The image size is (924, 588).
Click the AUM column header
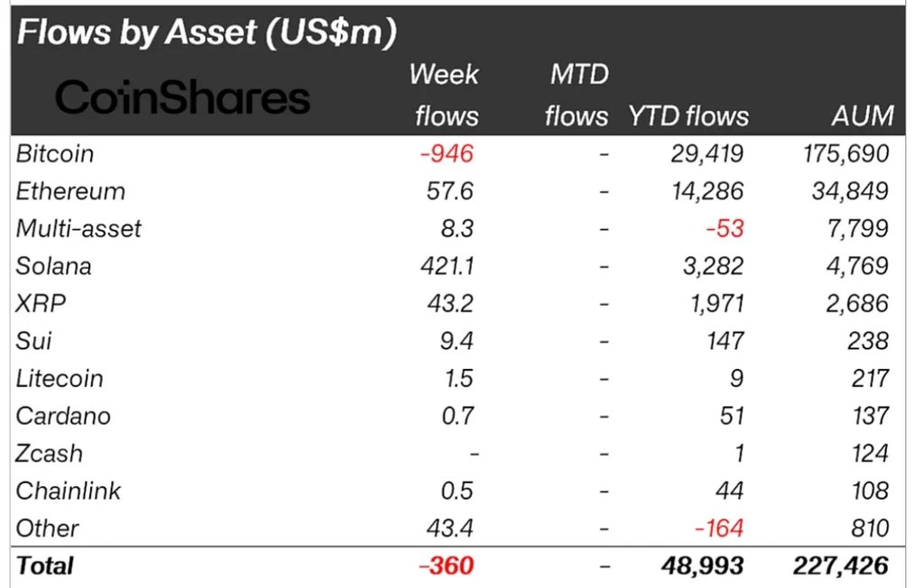tap(864, 116)
